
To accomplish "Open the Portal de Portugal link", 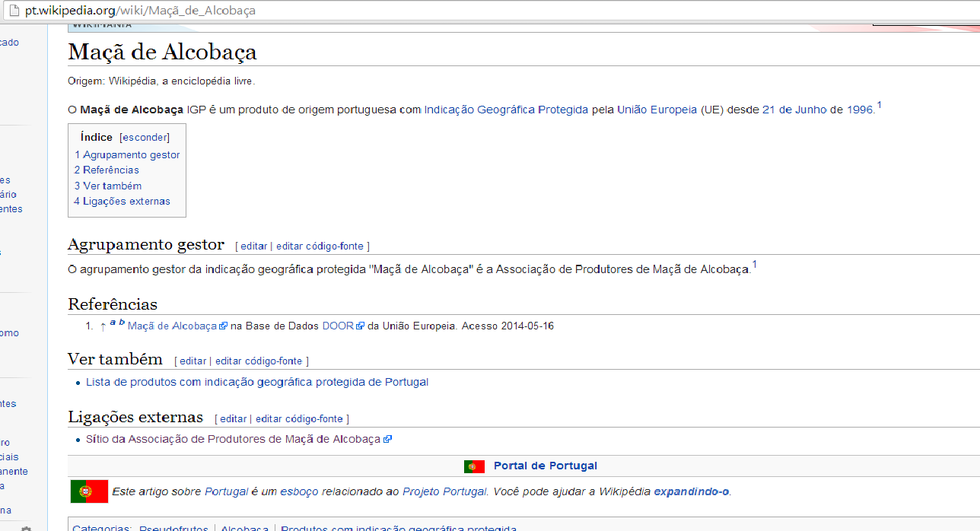I will pos(546,466).
